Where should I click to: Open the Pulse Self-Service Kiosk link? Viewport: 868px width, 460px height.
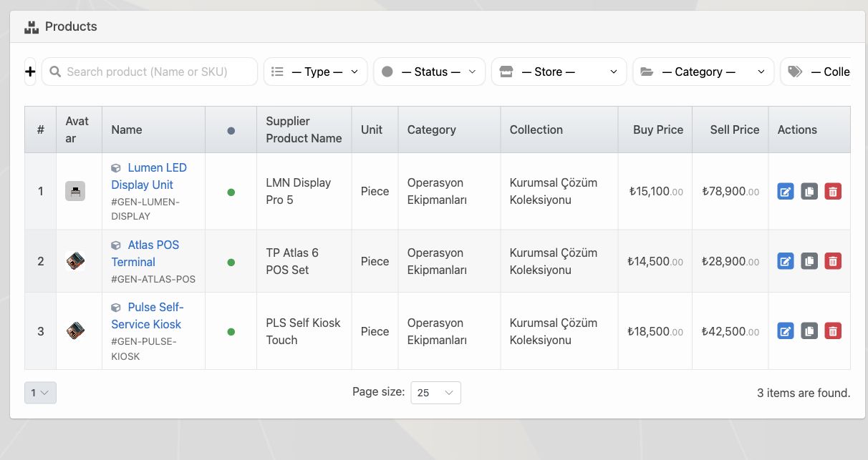[147, 315]
